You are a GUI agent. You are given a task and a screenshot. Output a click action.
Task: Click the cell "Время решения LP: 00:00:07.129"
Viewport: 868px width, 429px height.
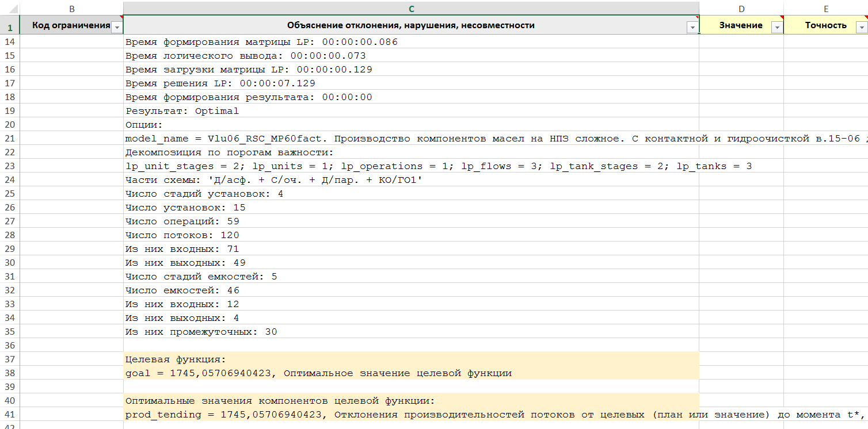click(220, 83)
